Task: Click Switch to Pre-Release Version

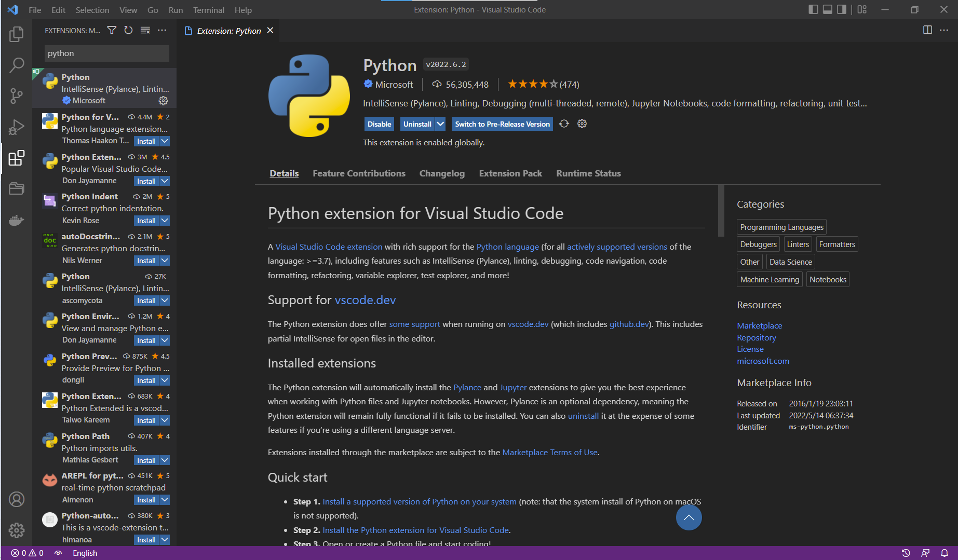Action: (502, 124)
